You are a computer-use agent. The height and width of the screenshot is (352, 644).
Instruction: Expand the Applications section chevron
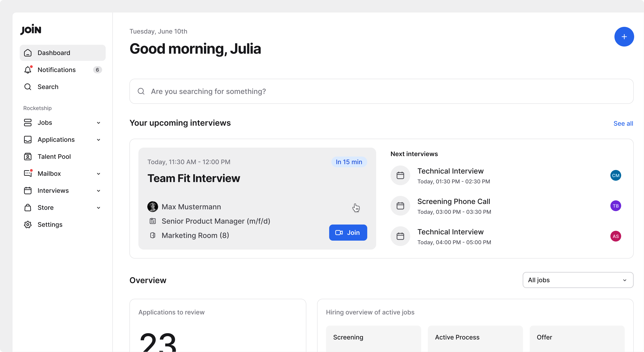tap(99, 140)
